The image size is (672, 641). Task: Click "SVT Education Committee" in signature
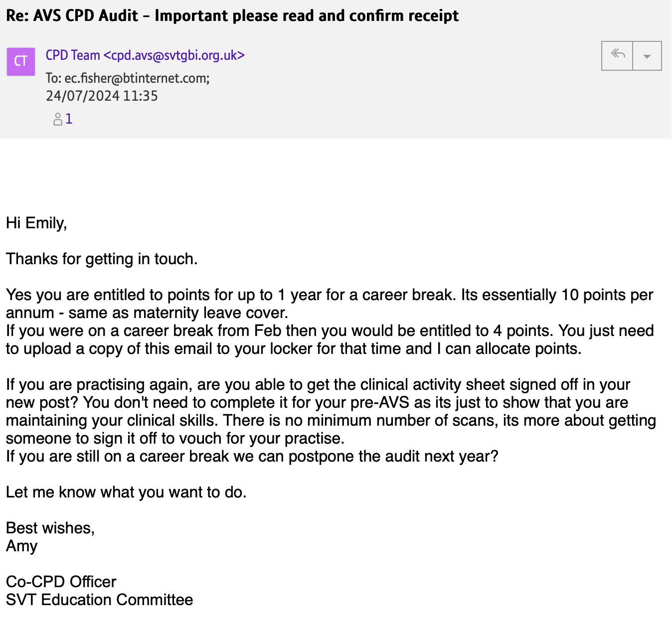pyautogui.click(x=99, y=600)
